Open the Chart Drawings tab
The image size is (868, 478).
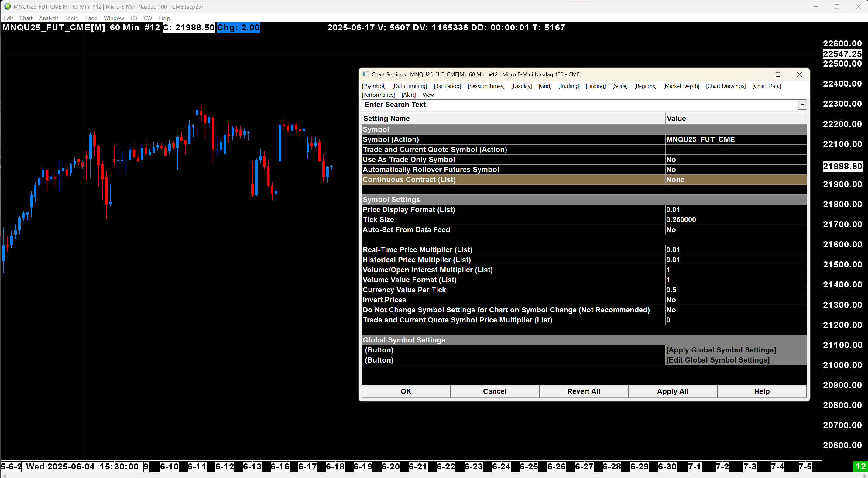pos(726,86)
